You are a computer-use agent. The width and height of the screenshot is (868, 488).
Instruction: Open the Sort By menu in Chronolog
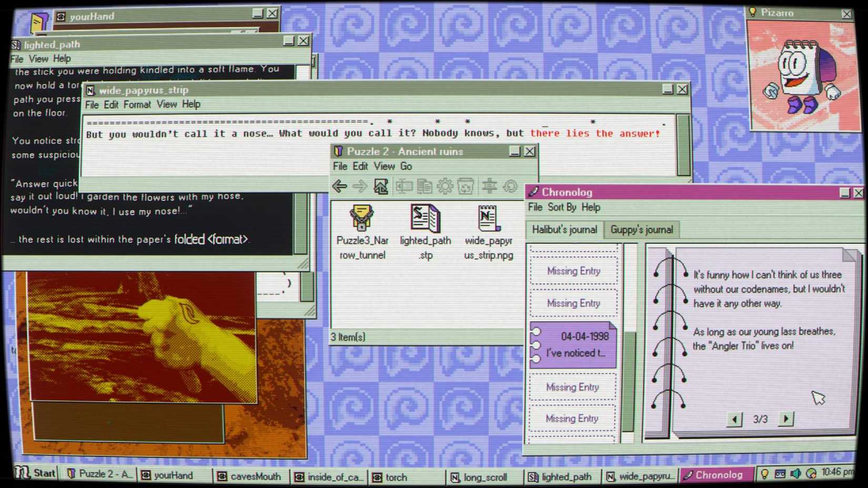562,207
